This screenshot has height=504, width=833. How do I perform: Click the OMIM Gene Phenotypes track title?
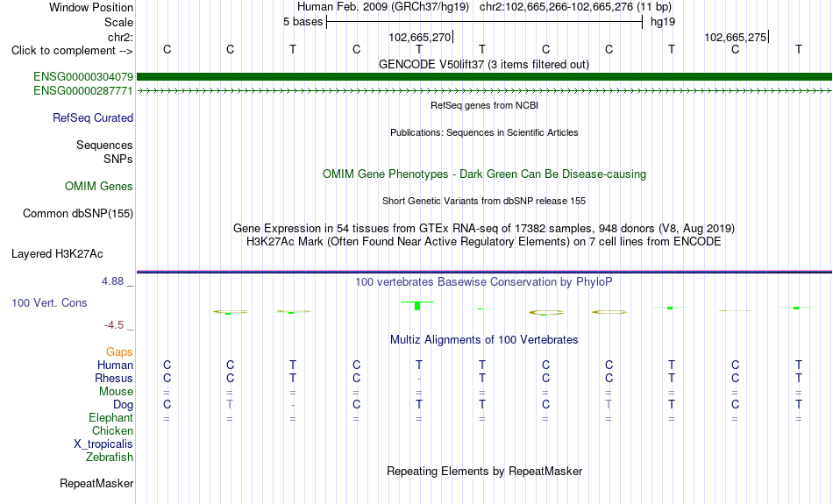point(484,174)
